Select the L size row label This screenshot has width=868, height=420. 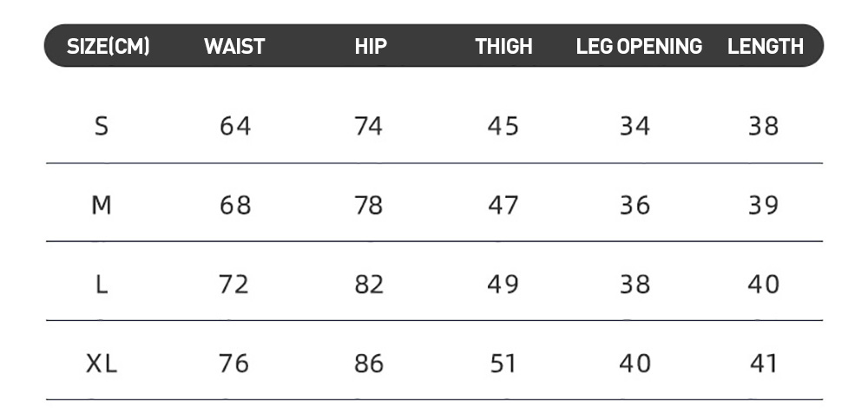[x=102, y=285]
